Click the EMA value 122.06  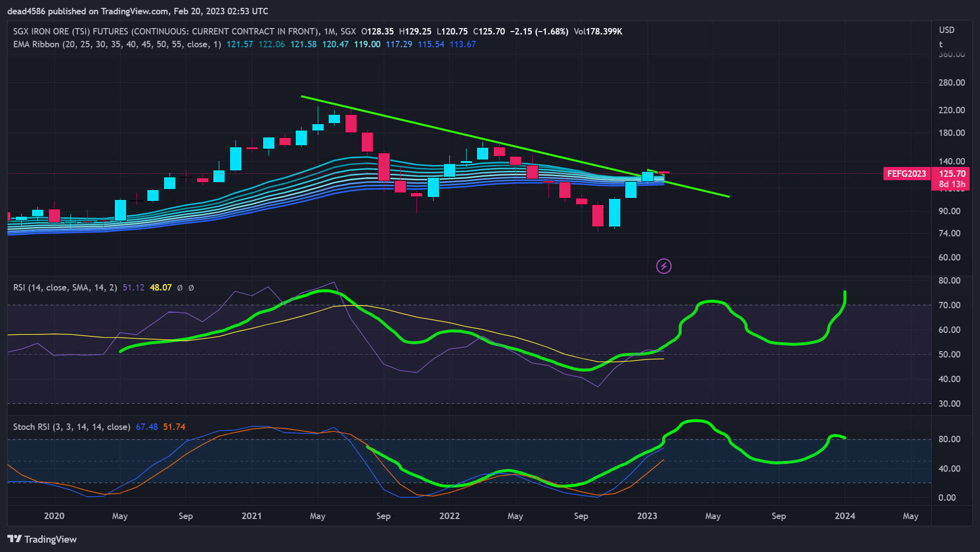[271, 44]
